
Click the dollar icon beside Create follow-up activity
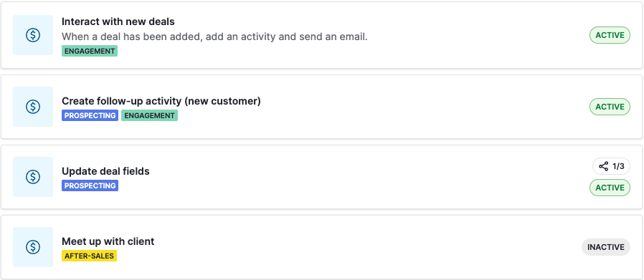pyautogui.click(x=33, y=107)
